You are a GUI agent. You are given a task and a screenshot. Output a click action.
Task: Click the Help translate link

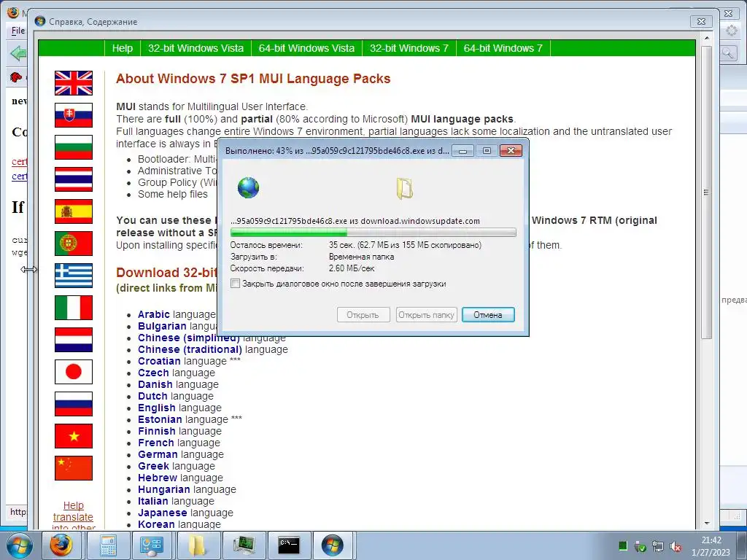74,511
